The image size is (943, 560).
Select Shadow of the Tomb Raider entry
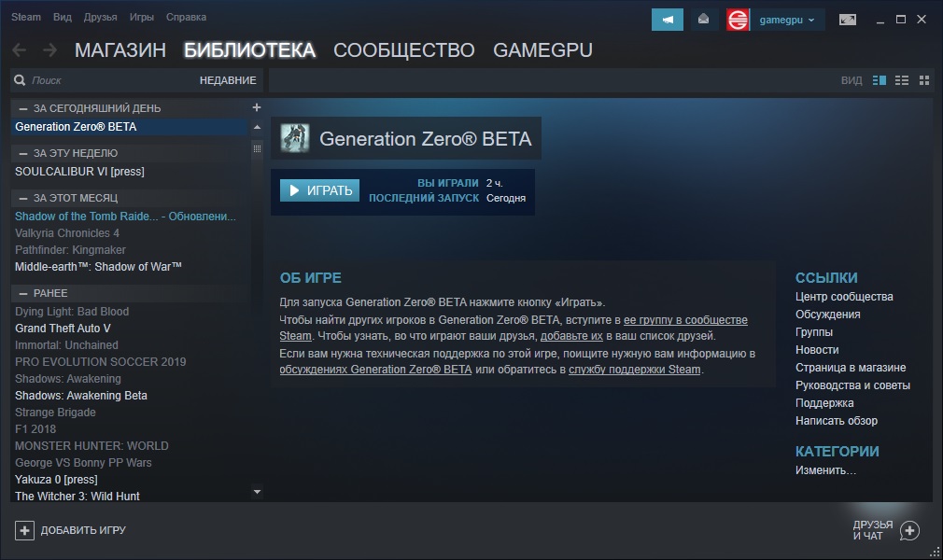coord(129,216)
